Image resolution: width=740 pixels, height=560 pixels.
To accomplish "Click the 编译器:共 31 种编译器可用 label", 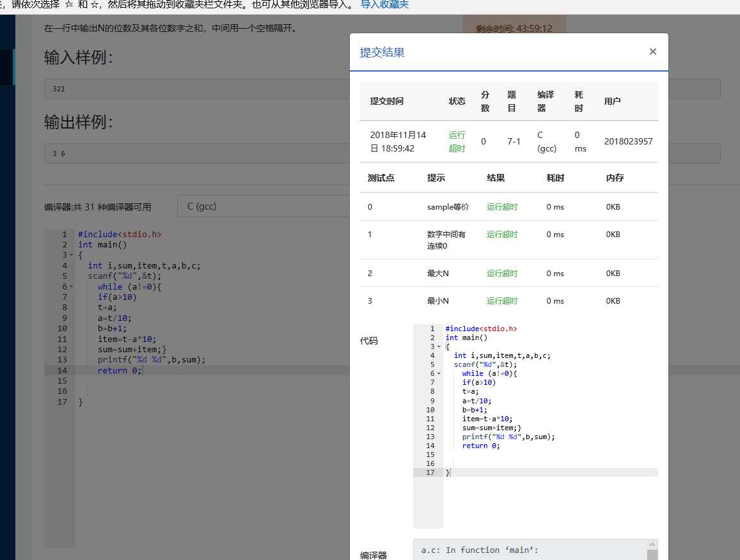I will coord(98,207).
